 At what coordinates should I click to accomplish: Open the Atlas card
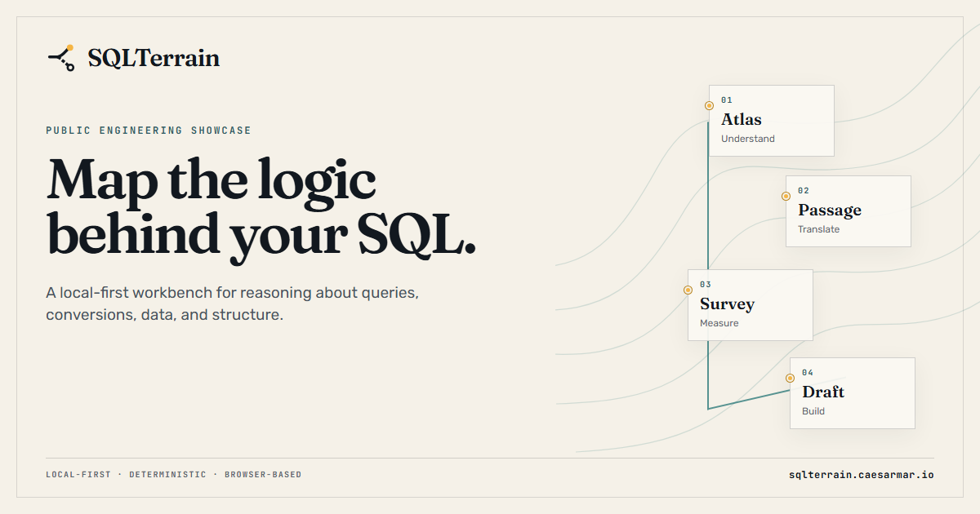coord(771,121)
